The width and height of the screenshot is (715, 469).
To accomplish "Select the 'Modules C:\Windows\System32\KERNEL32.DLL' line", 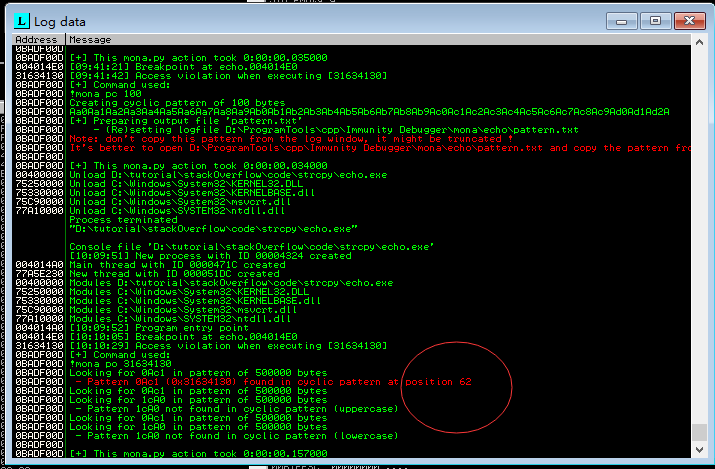I will tap(189, 292).
